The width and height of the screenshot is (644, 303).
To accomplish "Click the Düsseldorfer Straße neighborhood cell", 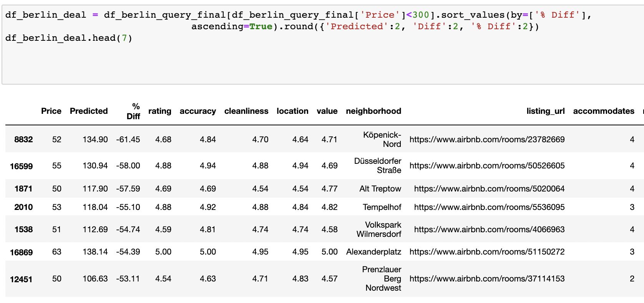I will click(x=378, y=166).
